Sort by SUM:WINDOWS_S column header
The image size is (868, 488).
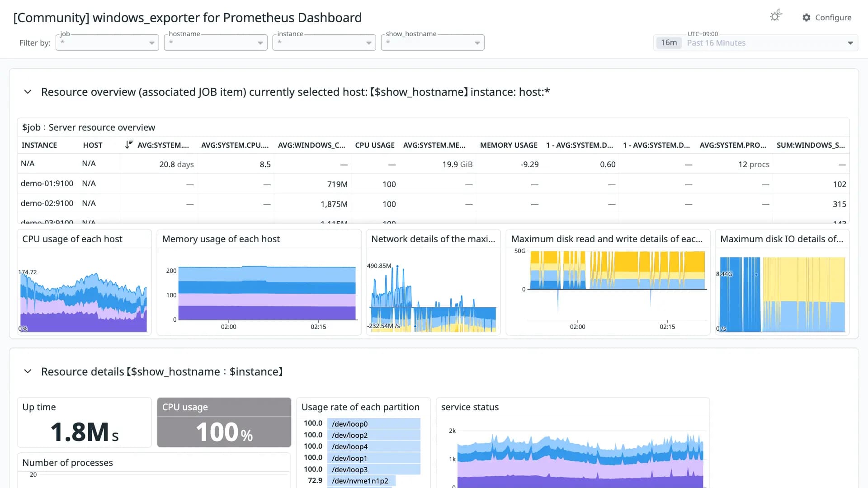click(x=811, y=145)
